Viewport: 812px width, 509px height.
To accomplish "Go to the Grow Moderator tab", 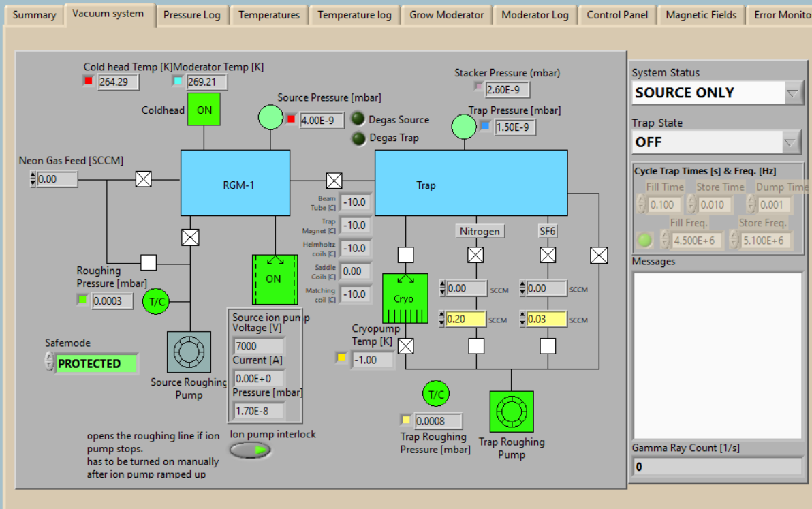I will tap(446, 15).
